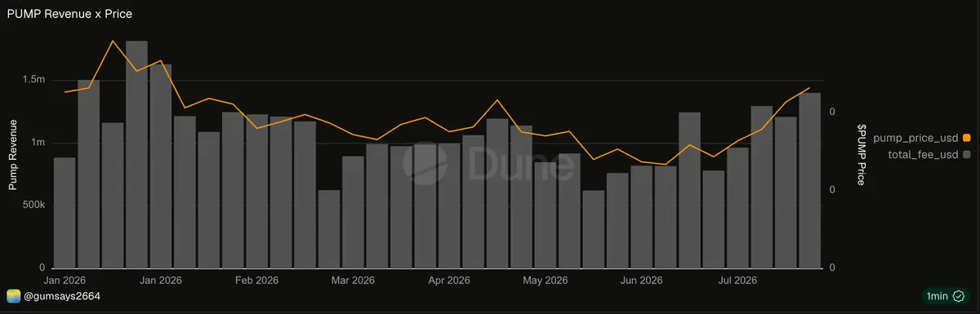Click the $PUMP Price axis title
This screenshot has width=980, height=314.
(x=862, y=154)
